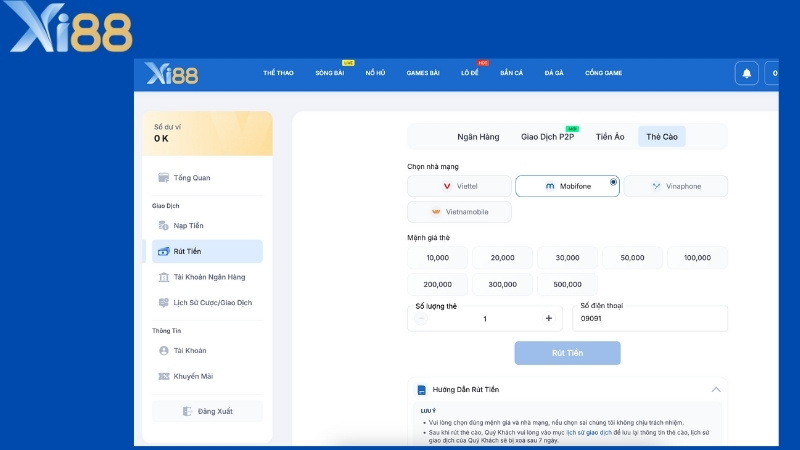Switch to Tiền Ảo tab
Screen dimensions: 800x450
[x=610, y=137]
